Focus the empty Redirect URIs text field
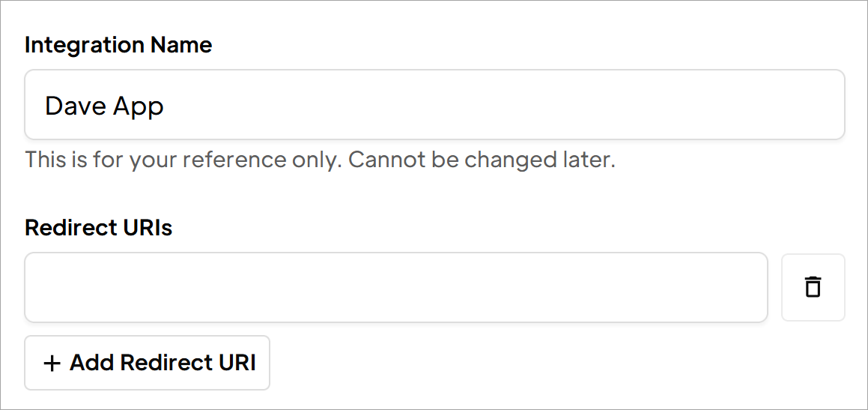868x410 pixels. (395, 287)
